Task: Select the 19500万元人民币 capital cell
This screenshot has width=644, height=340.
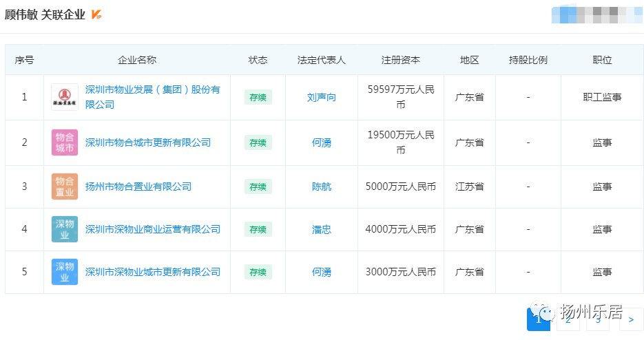Action: [x=400, y=142]
